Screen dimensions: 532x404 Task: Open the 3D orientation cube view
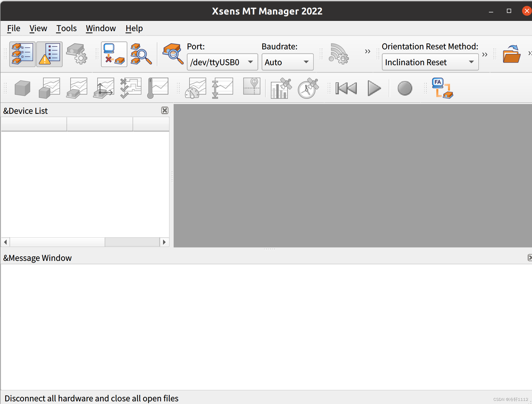(22, 88)
